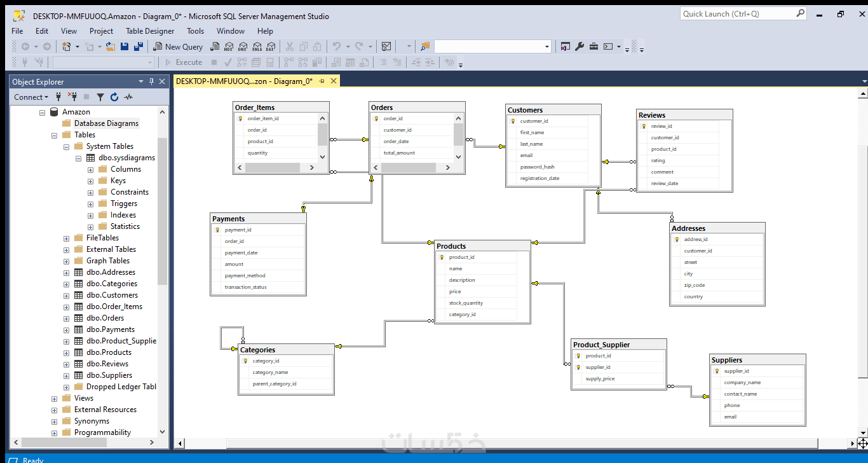Open the View menu
The image size is (868, 463).
(69, 31)
